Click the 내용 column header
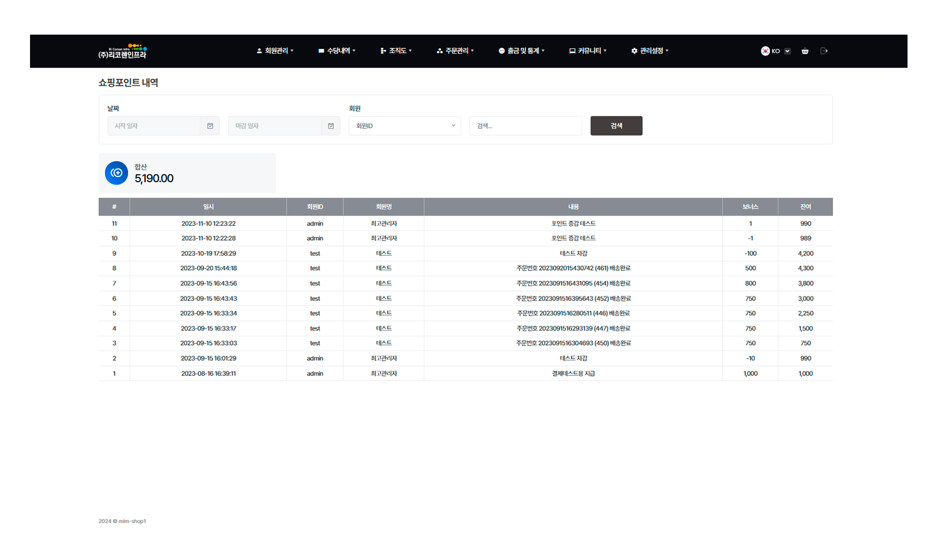The height and width of the screenshot is (560, 936). coord(573,207)
